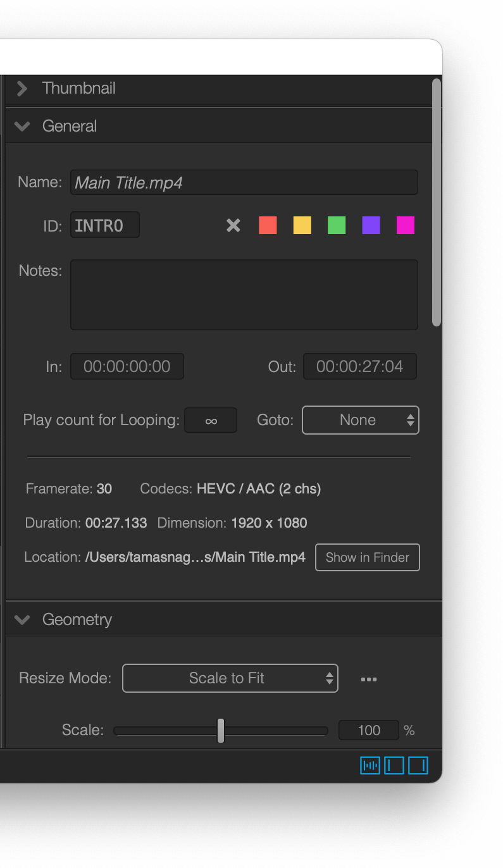Screen dimensions: 503x868
Task: Toggle the right sidebar panel icon
Action: tap(418, 765)
